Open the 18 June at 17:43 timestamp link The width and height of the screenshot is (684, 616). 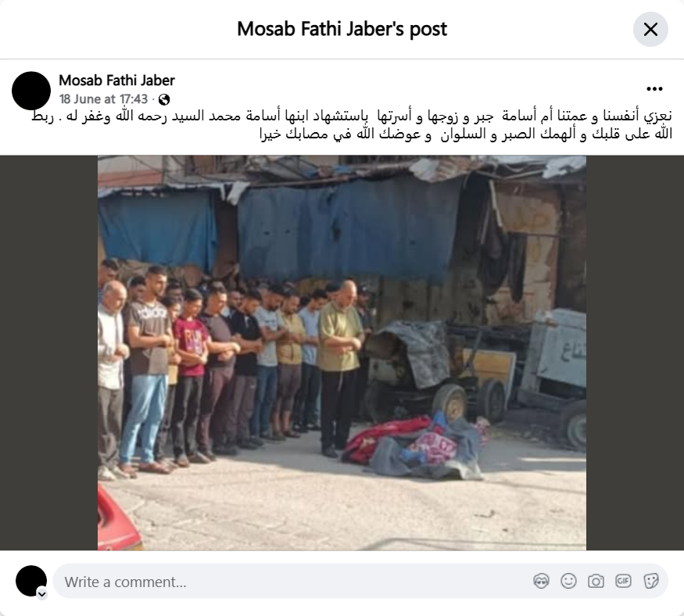tap(103, 99)
